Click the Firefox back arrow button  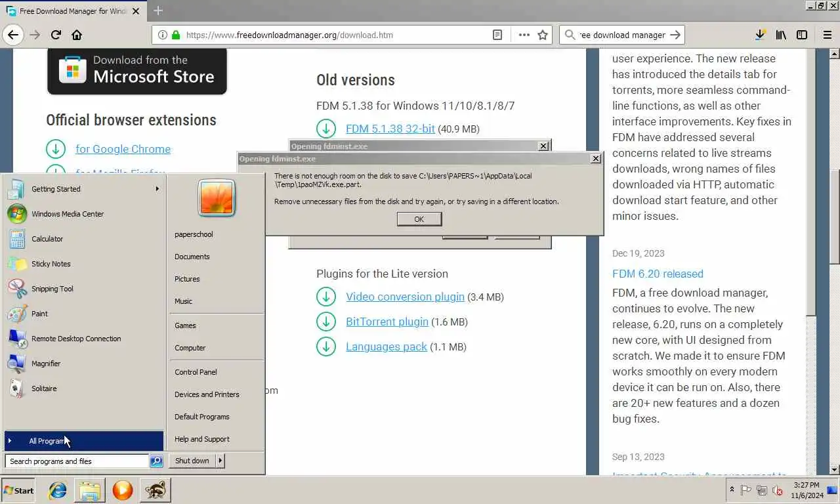coord(13,35)
